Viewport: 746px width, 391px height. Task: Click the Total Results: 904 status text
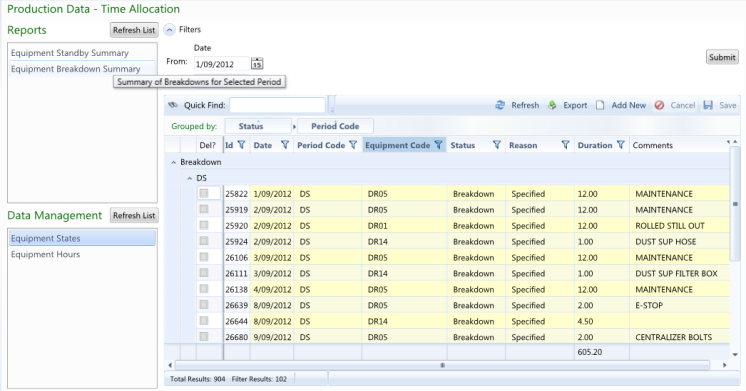pyautogui.click(x=197, y=379)
